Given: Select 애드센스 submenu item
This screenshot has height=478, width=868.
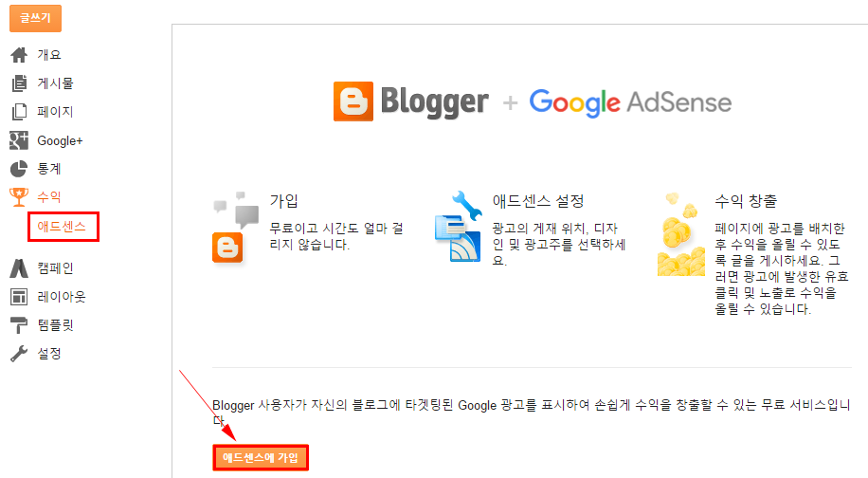Looking at the screenshot, I should click(x=62, y=227).
